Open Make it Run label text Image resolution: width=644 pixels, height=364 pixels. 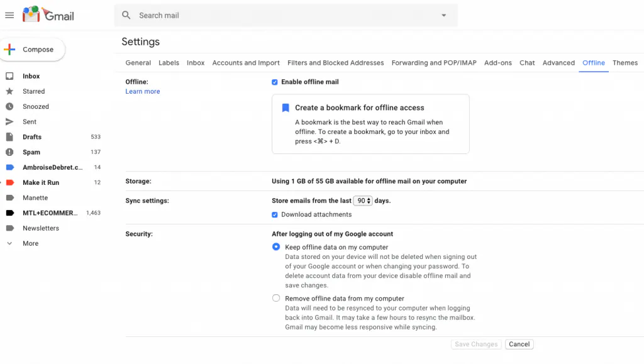41,182
